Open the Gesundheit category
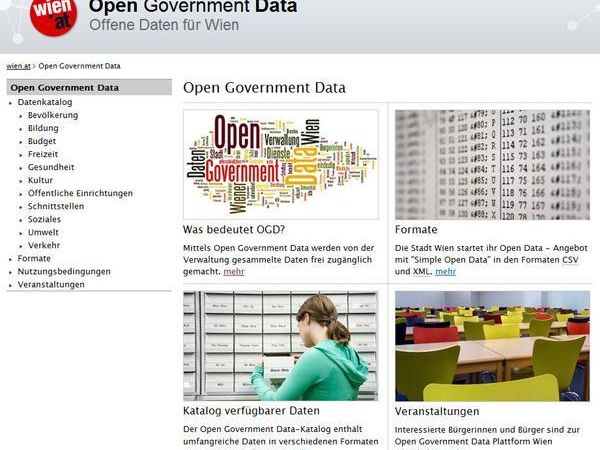This screenshot has height=450, width=600. tap(50, 167)
